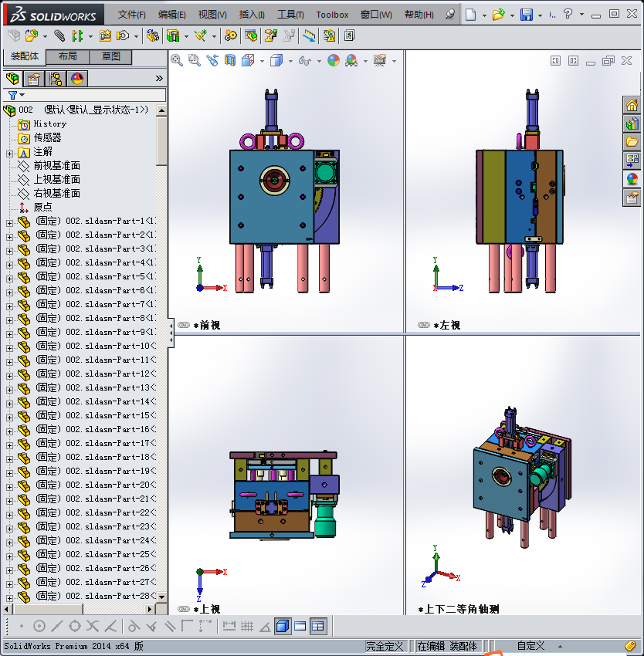Expand the 002.sldasm-Part-1 component node
644x656 pixels.
click(9, 223)
